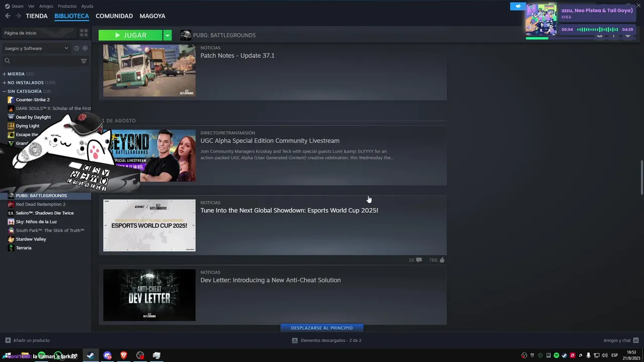
Task: Click the Counter-Strike 2 game icon
Action: click(11, 100)
